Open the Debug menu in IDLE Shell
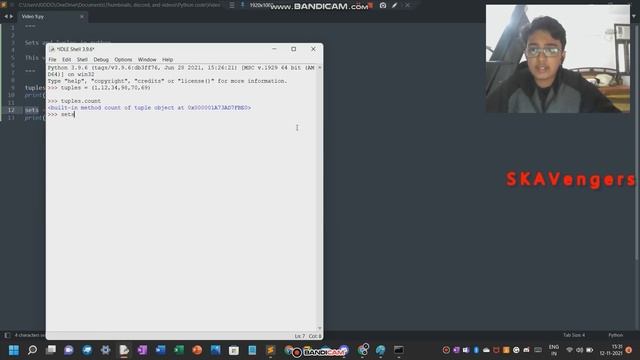Image resolution: width=640 pixels, height=360 pixels. coord(101,60)
